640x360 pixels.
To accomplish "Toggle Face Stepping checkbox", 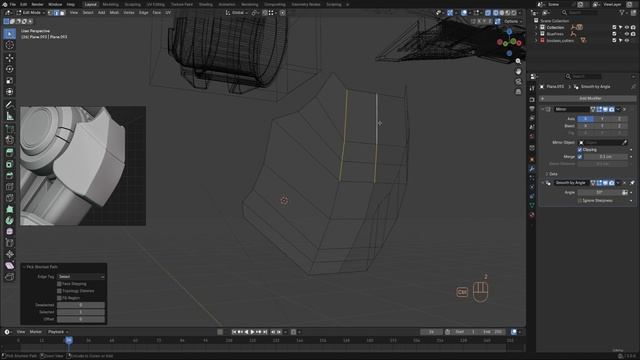I will (x=59, y=284).
